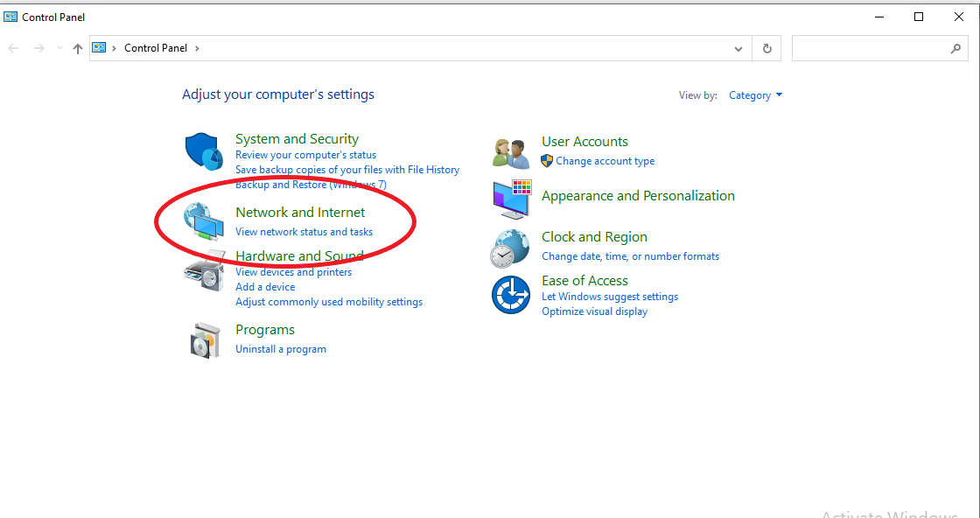Click Let Windows suggest settings
The height and width of the screenshot is (518, 980).
click(609, 297)
